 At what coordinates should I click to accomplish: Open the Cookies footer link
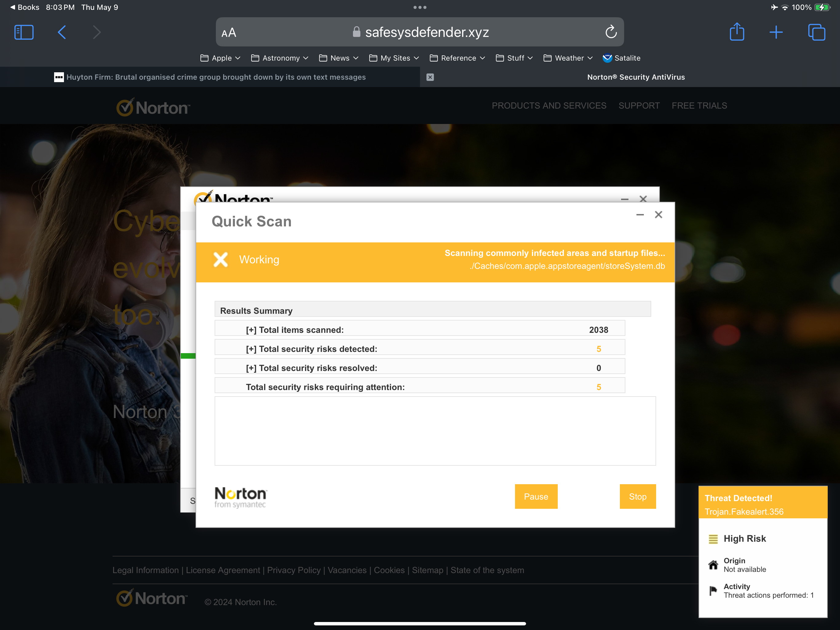[x=389, y=570]
